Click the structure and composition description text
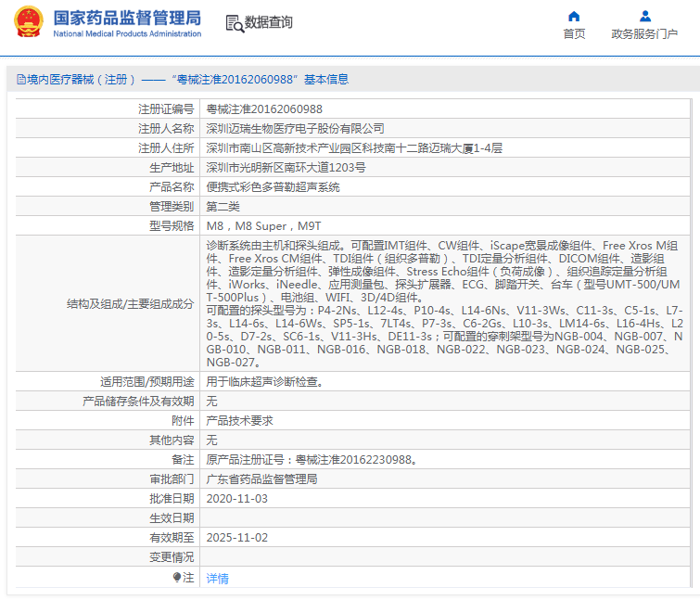 (444, 303)
